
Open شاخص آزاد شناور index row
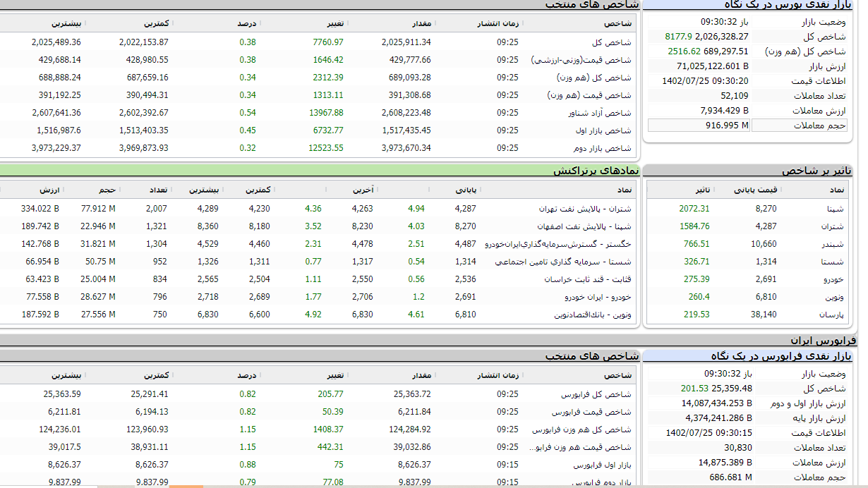point(599,113)
